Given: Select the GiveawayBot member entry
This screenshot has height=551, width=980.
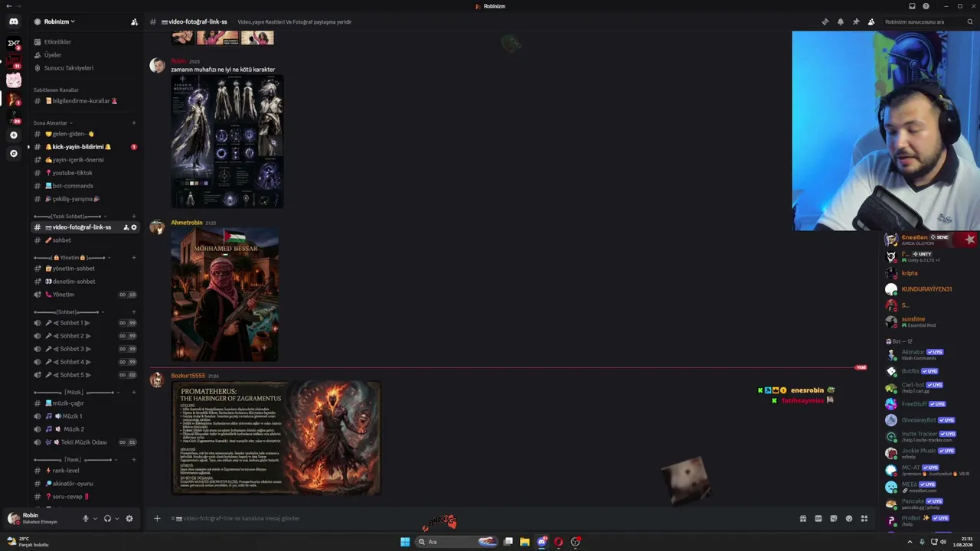Looking at the screenshot, I should [x=919, y=420].
